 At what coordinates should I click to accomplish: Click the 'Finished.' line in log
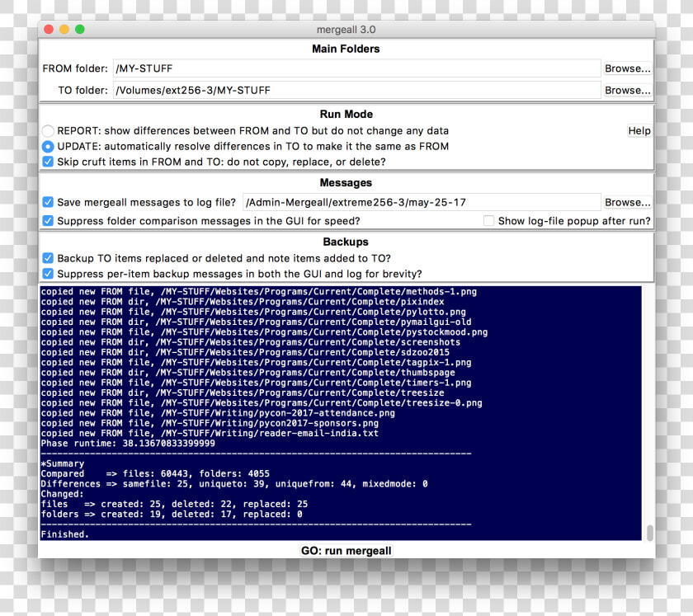point(65,534)
